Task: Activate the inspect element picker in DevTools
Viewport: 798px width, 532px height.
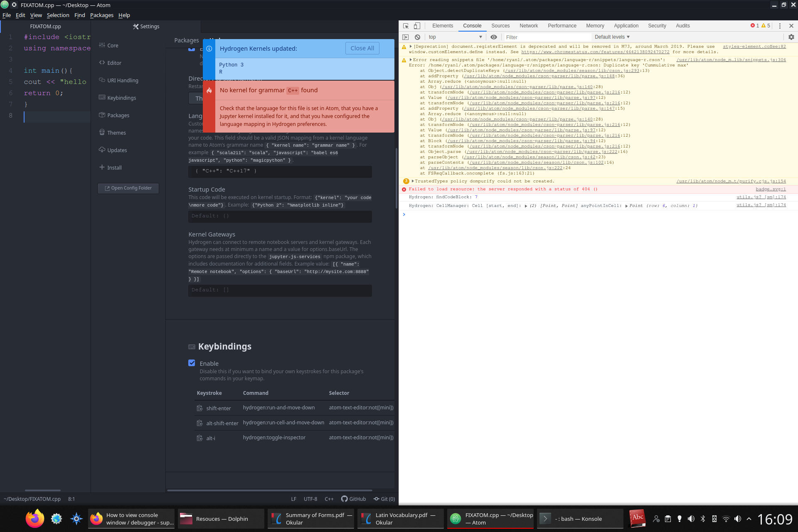Action: [x=406, y=25]
